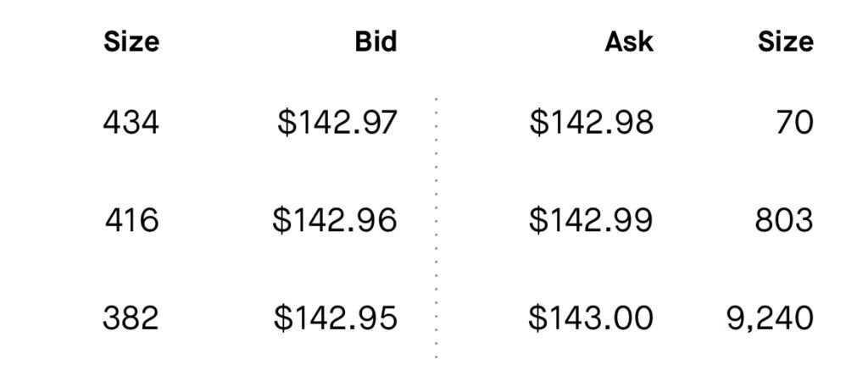The height and width of the screenshot is (370, 868).
Task: Select bid price $142.97
Action: 337,122
